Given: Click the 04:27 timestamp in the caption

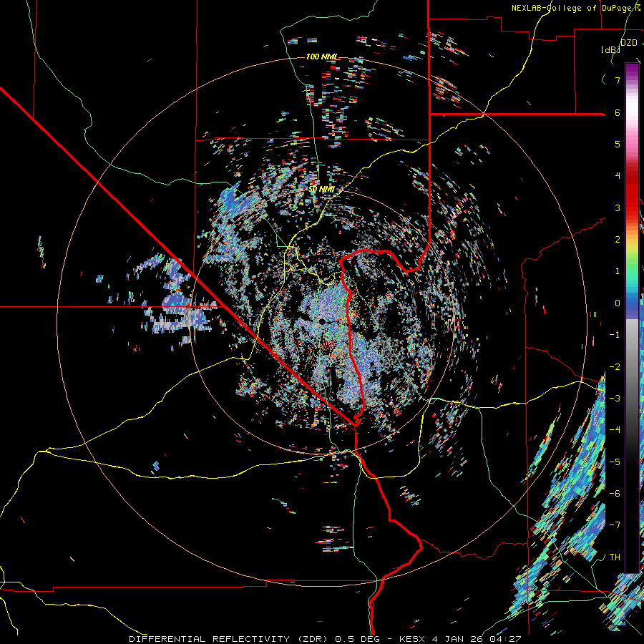Looking at the screenshot, I should (x=507, y=639).
